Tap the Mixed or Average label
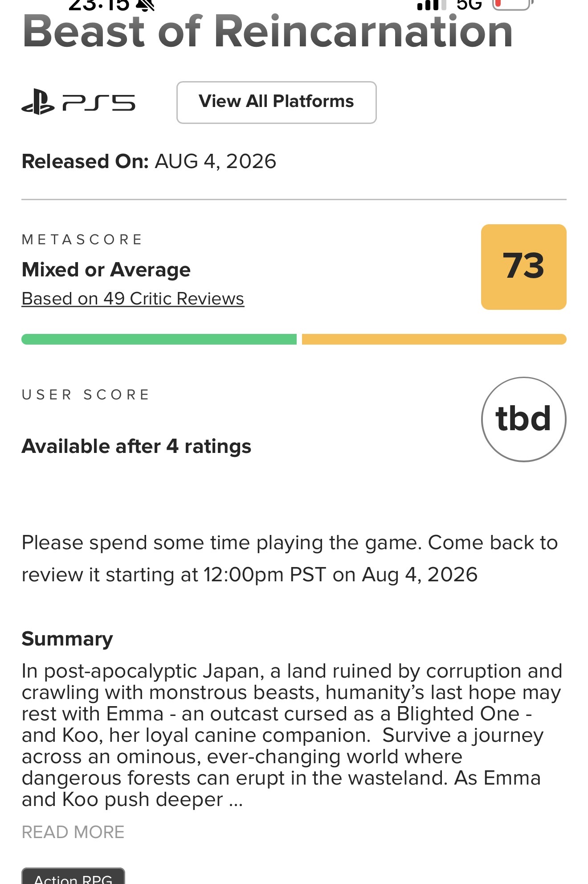The width and height of the screenshot is (588, 884). [106, 270]
